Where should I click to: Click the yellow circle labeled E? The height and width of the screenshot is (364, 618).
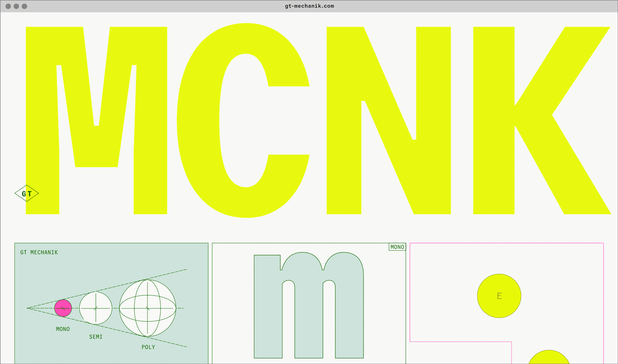pyautogui.click(x=499, y=296)
